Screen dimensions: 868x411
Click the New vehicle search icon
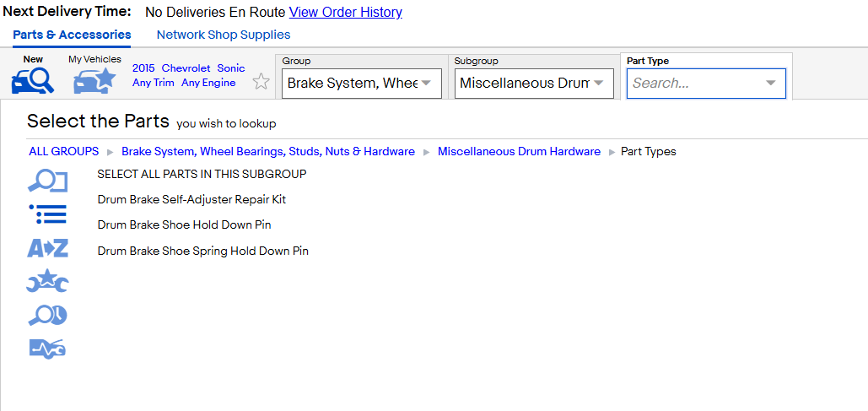coord(33,81)
